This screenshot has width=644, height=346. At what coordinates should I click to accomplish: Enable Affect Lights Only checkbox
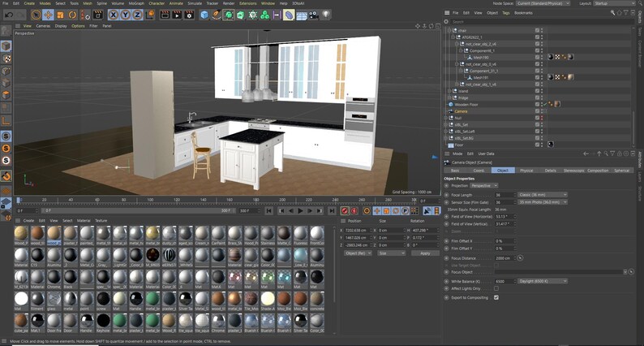496,289
